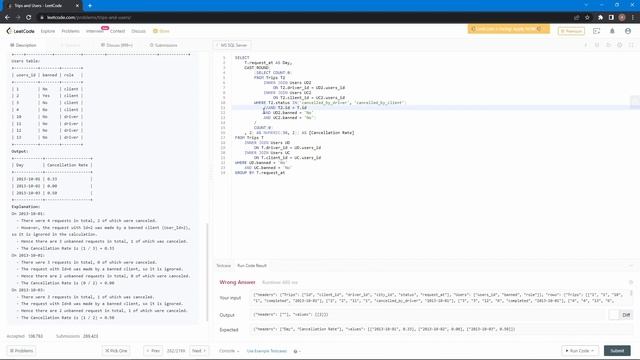Select the Run Code Result tab
This screenshot has height=360, width=640.
pyautogui.click(x=252, y=266)
